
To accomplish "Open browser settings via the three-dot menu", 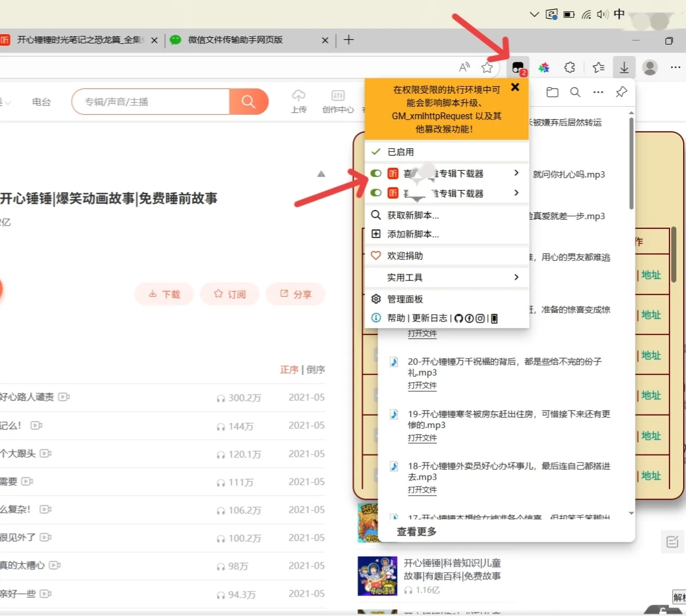I will tap(675, 67).
